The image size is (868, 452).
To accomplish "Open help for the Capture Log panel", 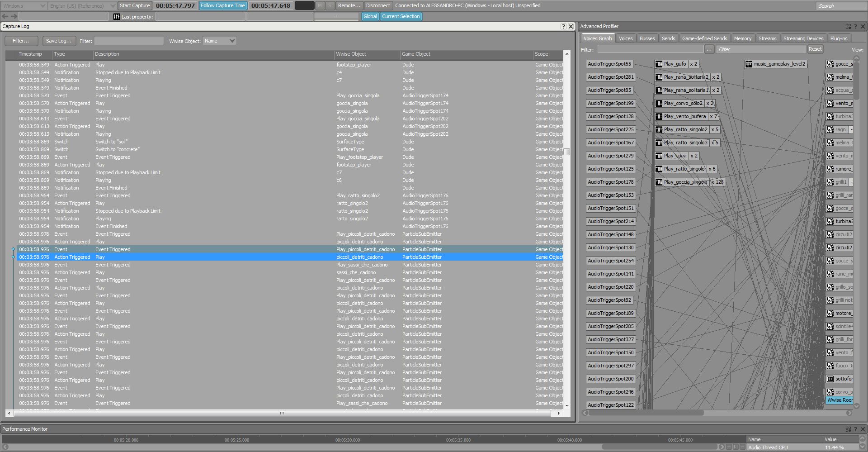I will [x=563, y=26].
